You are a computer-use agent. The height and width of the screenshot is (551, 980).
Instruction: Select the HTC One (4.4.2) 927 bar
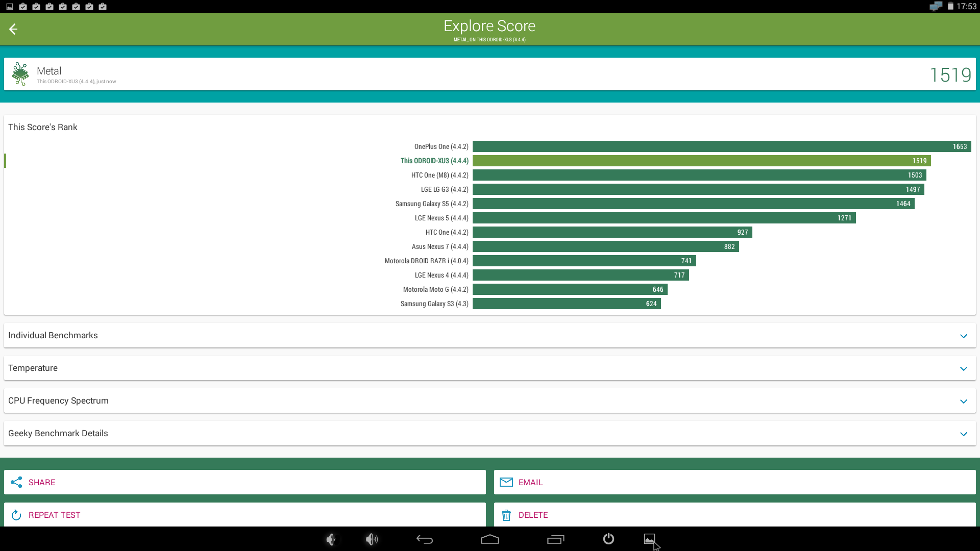pos(612,232)
